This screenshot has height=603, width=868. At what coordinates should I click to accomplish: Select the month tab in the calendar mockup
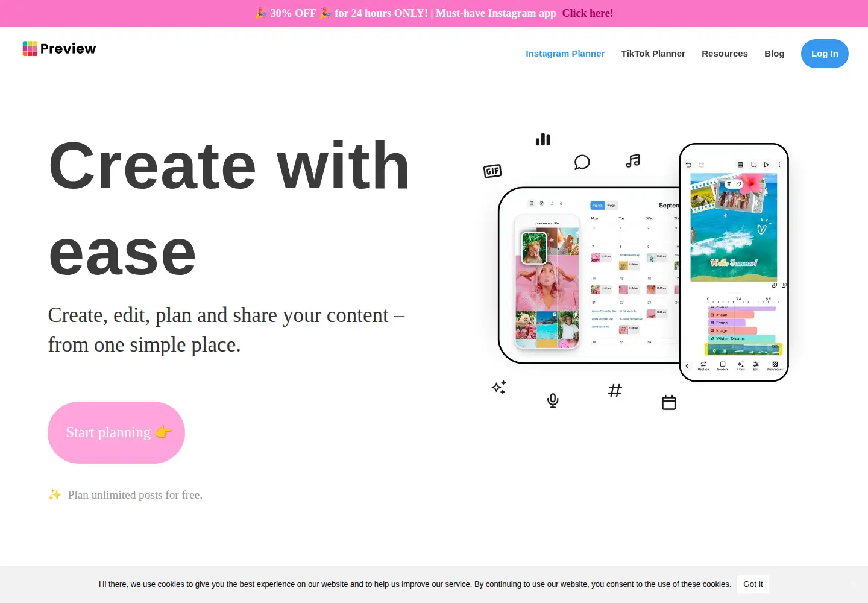(597, 206)
